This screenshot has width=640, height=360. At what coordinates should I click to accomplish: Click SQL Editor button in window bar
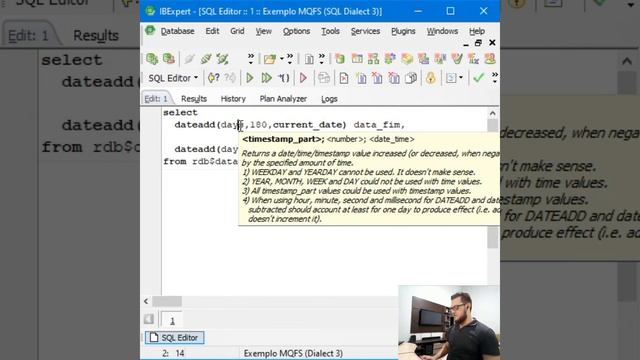click(174, 338)
